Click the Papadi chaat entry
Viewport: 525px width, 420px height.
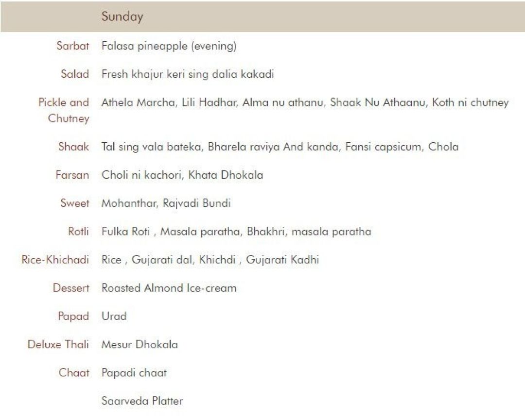[x=134, y=373]
